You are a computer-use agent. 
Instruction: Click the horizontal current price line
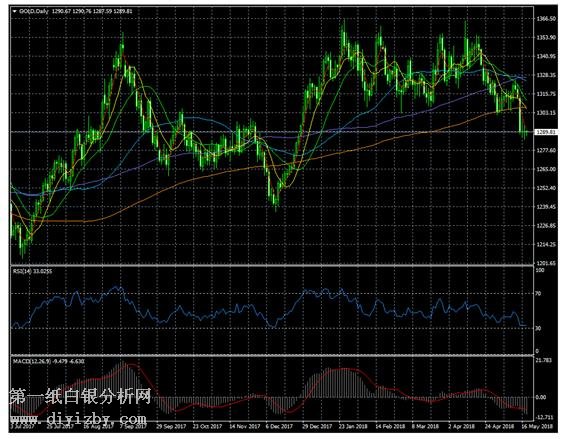(272, 132)
